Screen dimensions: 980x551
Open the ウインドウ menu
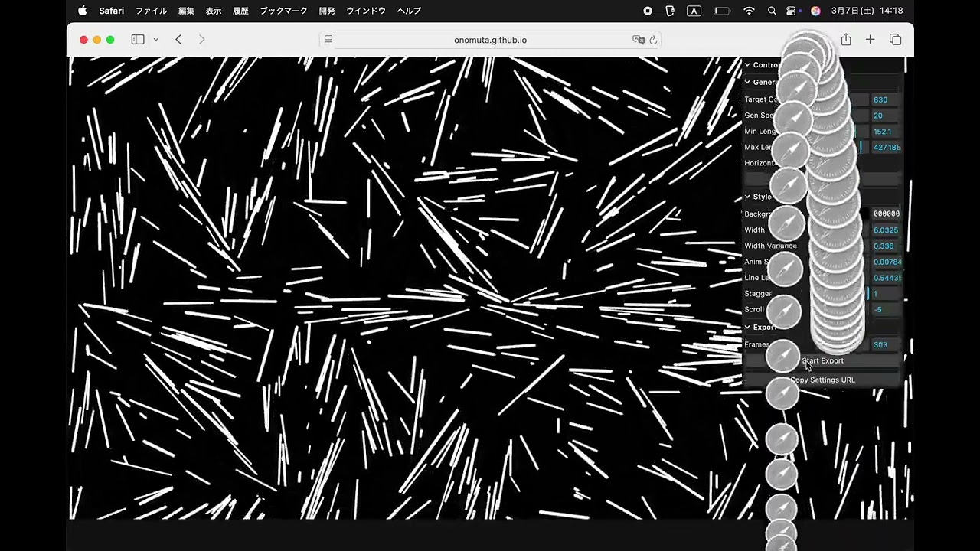point(366,11)
